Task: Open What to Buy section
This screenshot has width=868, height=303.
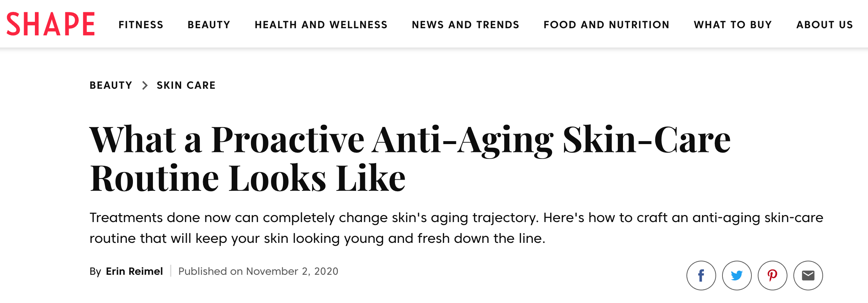Action: tap(733, 25)
